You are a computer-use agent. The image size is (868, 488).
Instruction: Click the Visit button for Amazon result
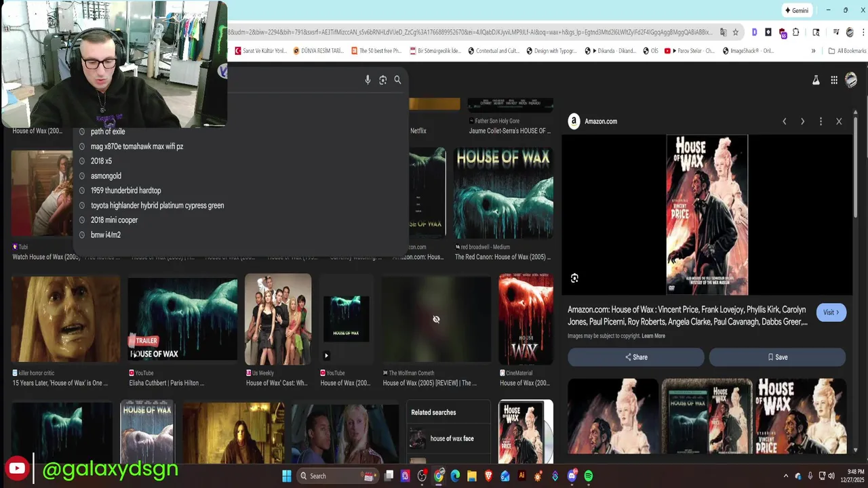pos(831,312)
